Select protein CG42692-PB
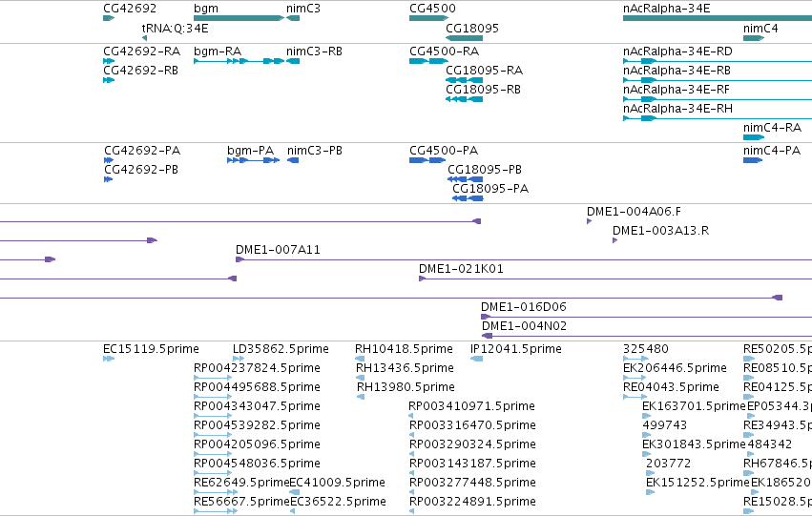The image size is (812, 516). coord(141,170)
